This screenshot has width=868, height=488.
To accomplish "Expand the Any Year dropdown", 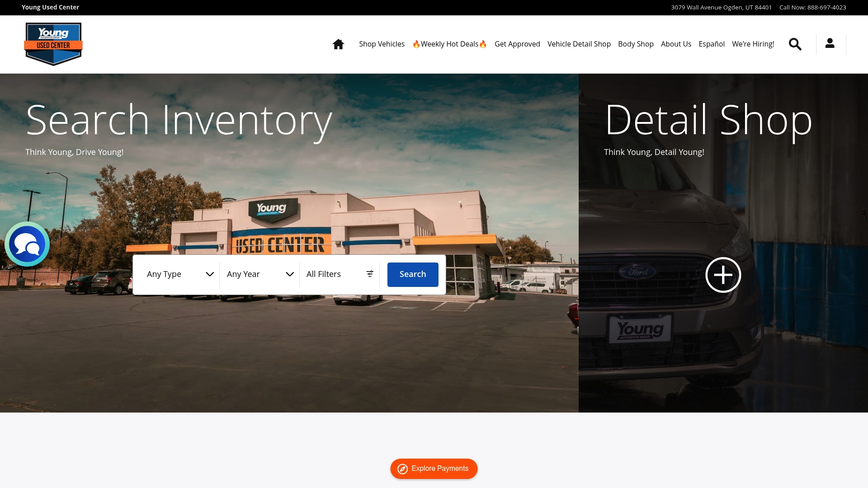I will 260,274.
